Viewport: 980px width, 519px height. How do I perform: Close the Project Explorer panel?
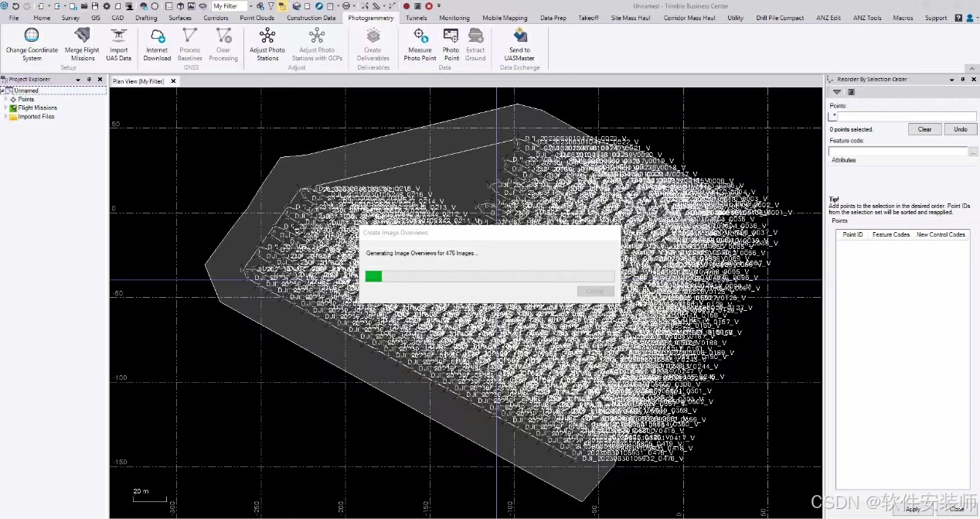pos(100,79)
